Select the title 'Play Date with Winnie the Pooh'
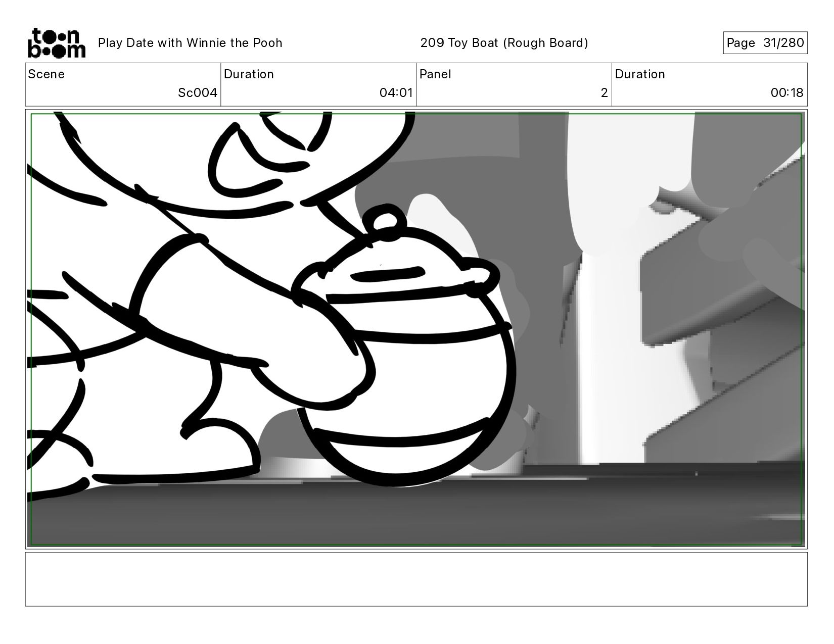This screenshot has width=834, height=644. click(x=190, y=43)
